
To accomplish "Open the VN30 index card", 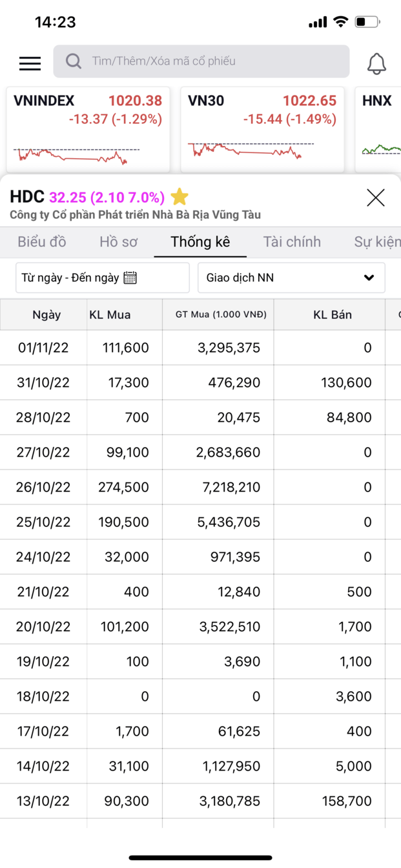I will coord(262,129).
